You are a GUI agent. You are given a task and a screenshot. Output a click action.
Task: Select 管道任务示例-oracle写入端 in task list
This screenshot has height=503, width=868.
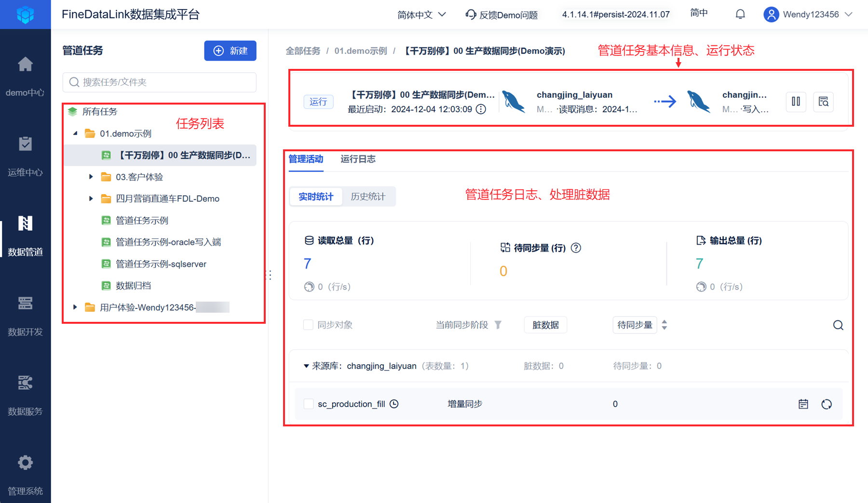168,242
